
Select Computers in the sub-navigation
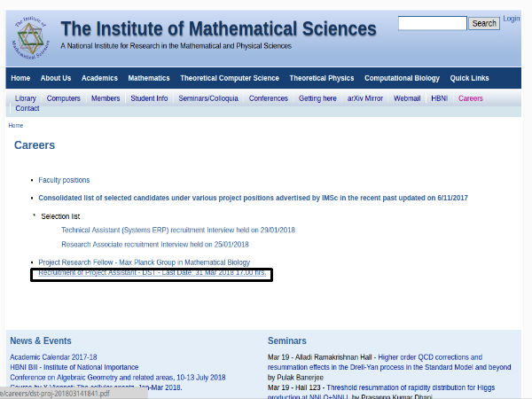64,98
